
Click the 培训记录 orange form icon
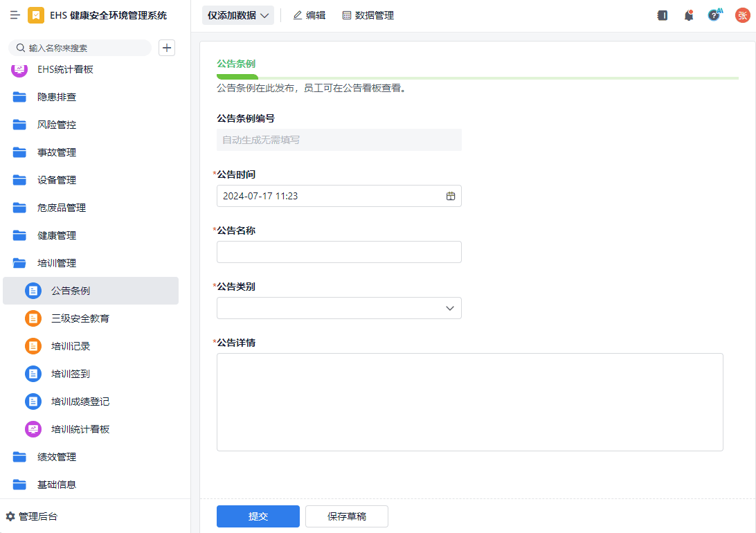(x=33, y=346)
